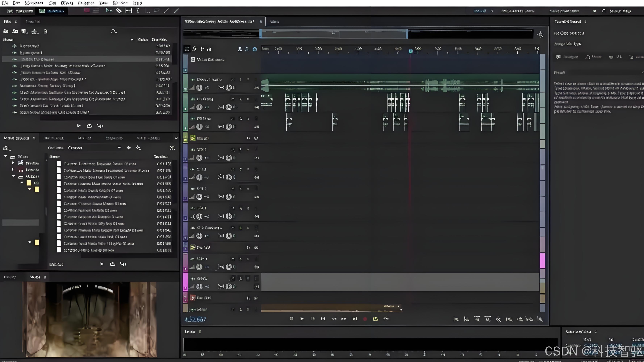Adjust the Original Audio track volume knob
Viewport: 644px width, 362px height.
tap(199, 87)
